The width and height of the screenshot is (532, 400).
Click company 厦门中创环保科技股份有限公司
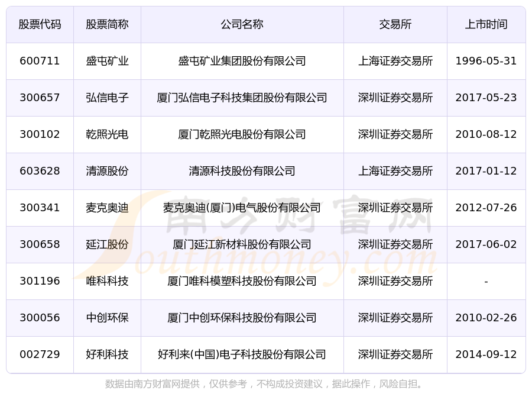tap(242, 318)
